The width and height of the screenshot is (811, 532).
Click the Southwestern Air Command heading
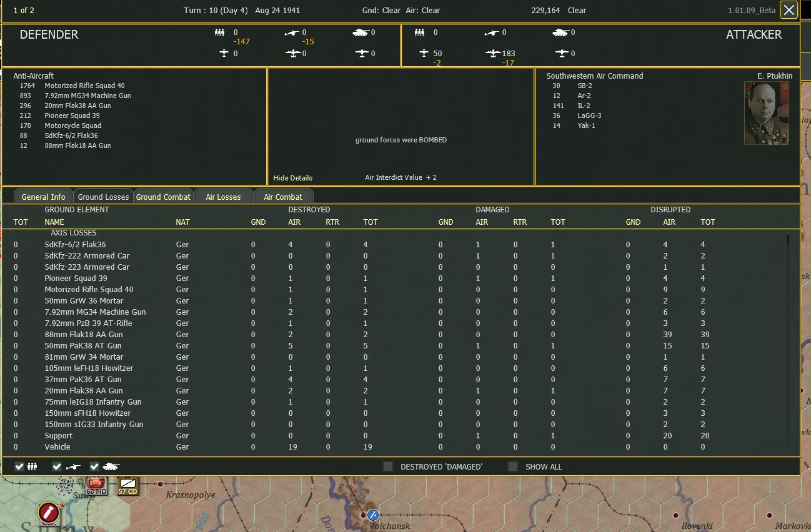[x=595, y=76]
